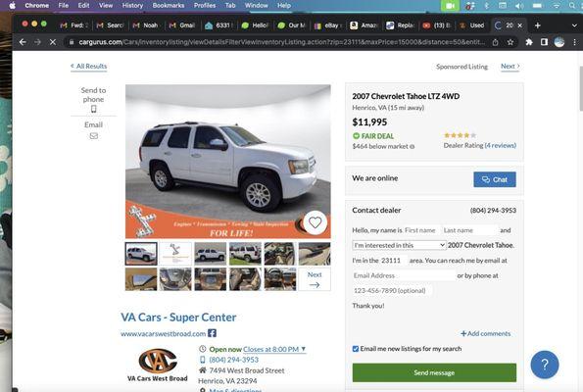Toggle Email me new listings checkbox
The image size is (583, 392).
(356, 349)
